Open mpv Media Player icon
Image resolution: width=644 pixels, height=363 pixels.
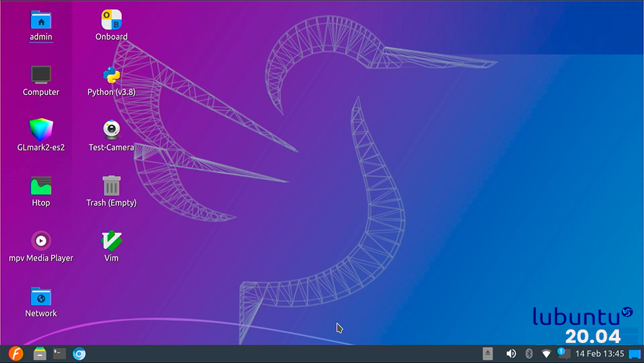41,241
